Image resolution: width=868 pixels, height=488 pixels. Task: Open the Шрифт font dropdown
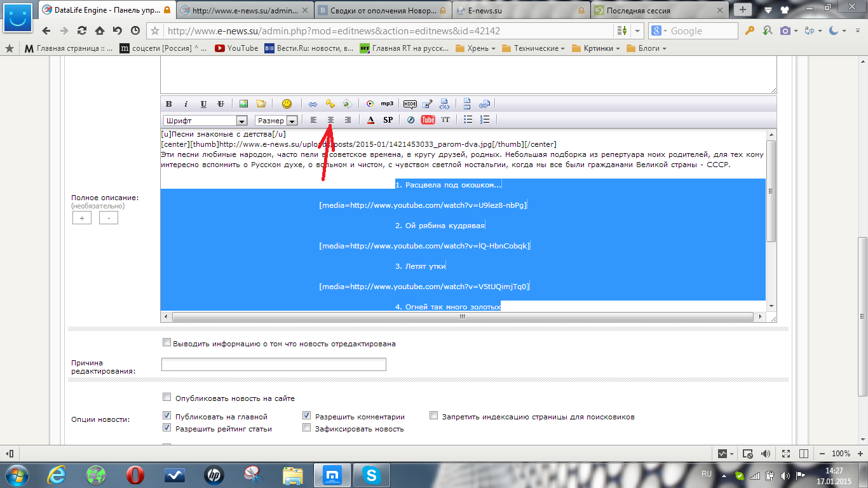pyautogui.click(x=205, y=120)
